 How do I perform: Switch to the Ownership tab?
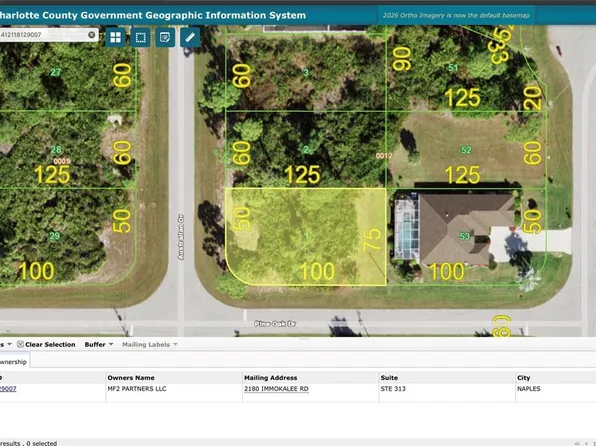click(x=14, y=362)
